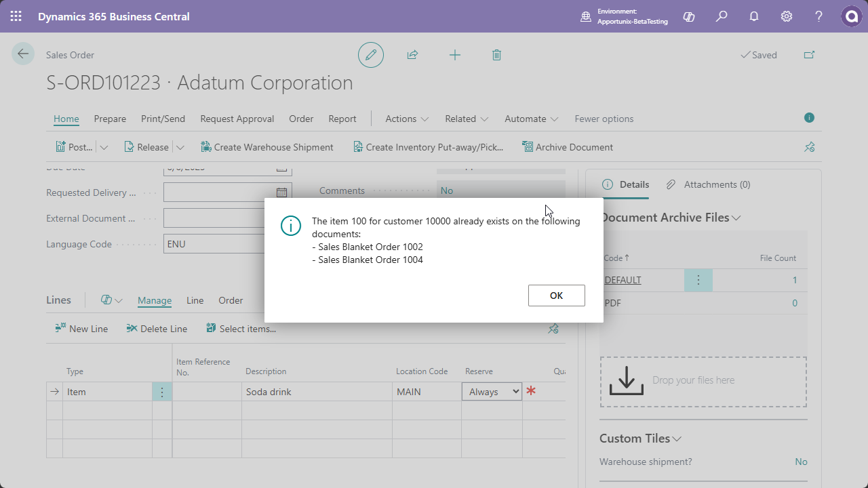Click the pin action bar icon
The height and width of the screenshot is (488, 868).
pyautogui.click(x=809, y=147)
